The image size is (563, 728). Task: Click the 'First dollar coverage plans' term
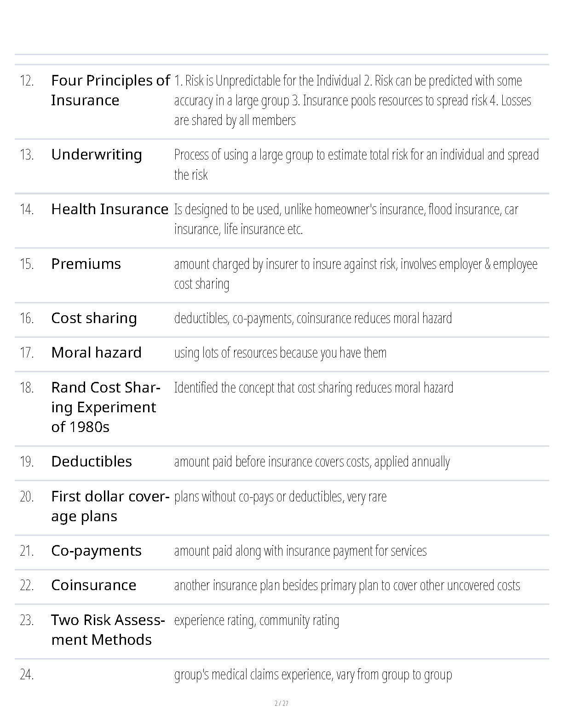click(x=110, y=506)
